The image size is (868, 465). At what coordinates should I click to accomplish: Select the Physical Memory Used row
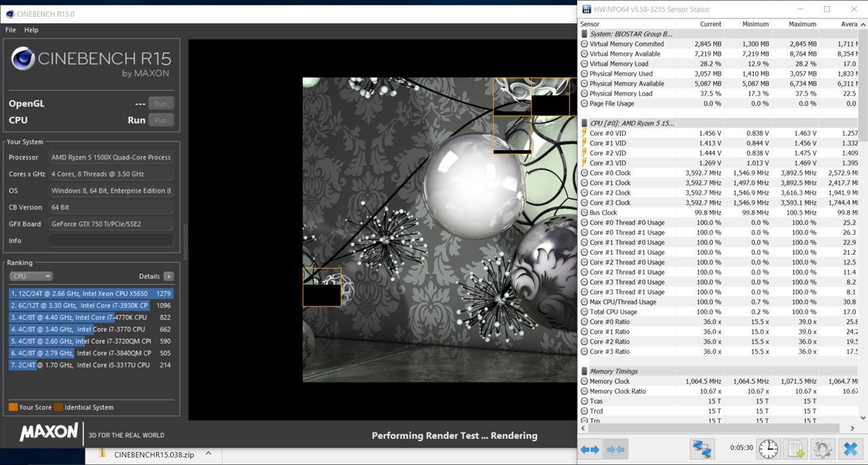(718, 74)
